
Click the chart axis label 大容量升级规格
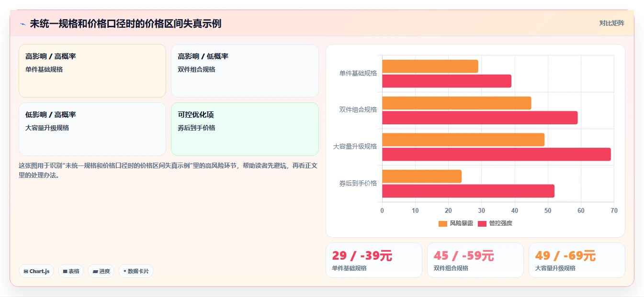[355, 146]
